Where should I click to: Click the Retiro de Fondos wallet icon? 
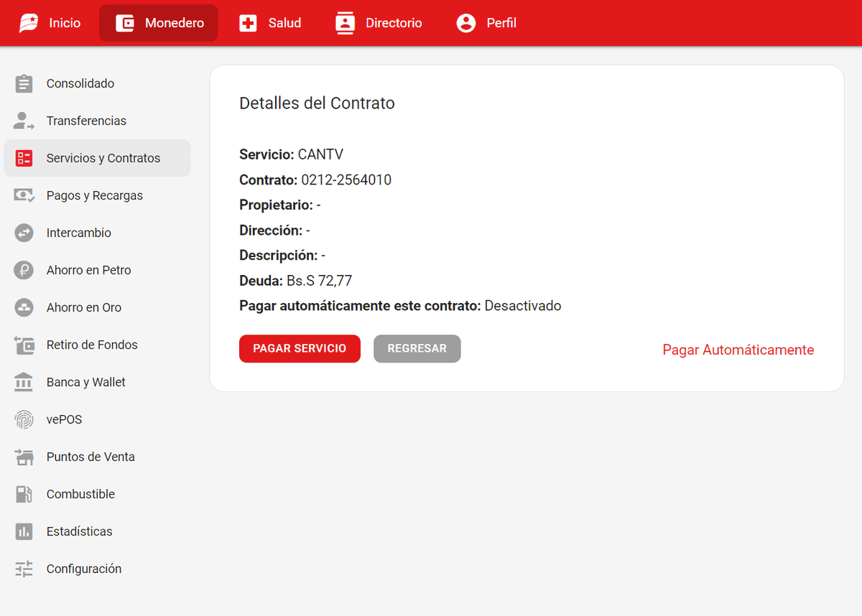24,345
